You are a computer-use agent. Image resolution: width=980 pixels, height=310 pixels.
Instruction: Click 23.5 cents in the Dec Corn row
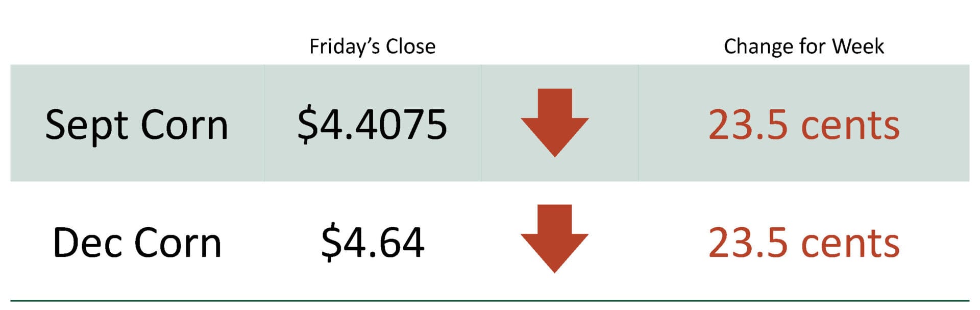click(x=804, y=242)
